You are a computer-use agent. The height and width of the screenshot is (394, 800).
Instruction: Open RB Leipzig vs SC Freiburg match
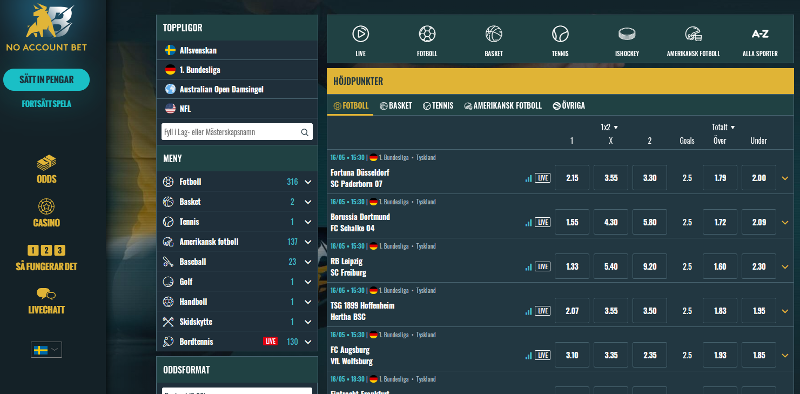(348, 267)
